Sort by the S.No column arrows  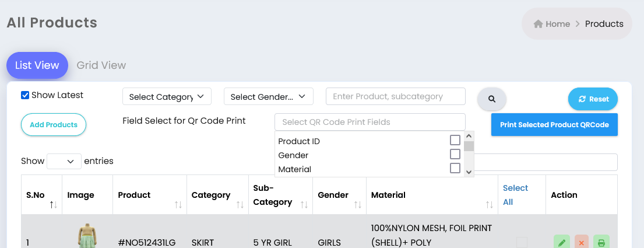coord(54,204)
